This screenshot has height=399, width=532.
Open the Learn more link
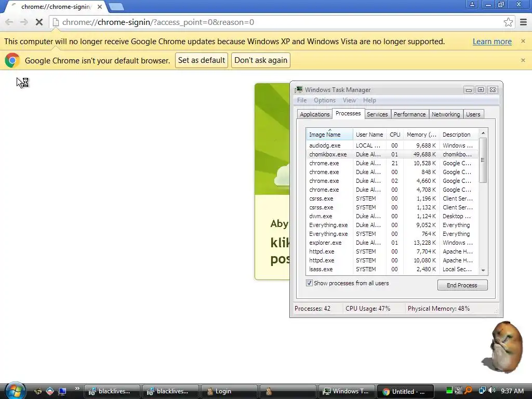(492, 42)
